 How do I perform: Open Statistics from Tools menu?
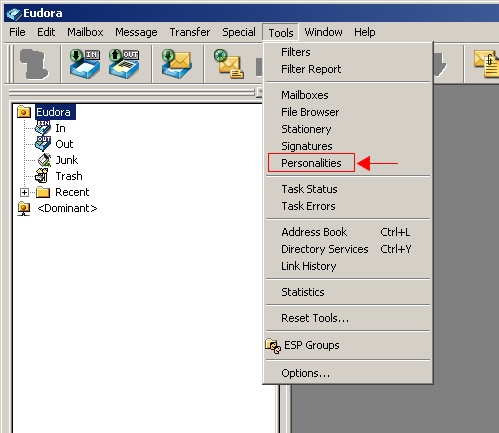point(348,292)
